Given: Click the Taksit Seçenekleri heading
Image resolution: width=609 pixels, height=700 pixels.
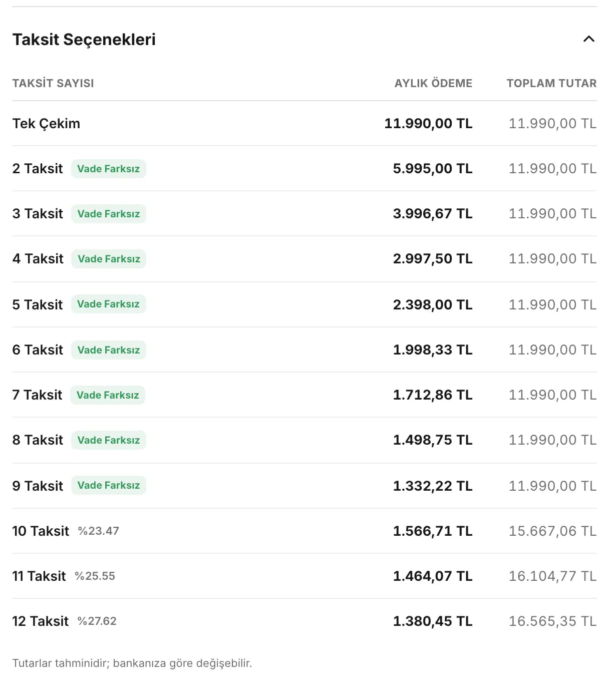Looking at the screenshot, I should (84, 40).
